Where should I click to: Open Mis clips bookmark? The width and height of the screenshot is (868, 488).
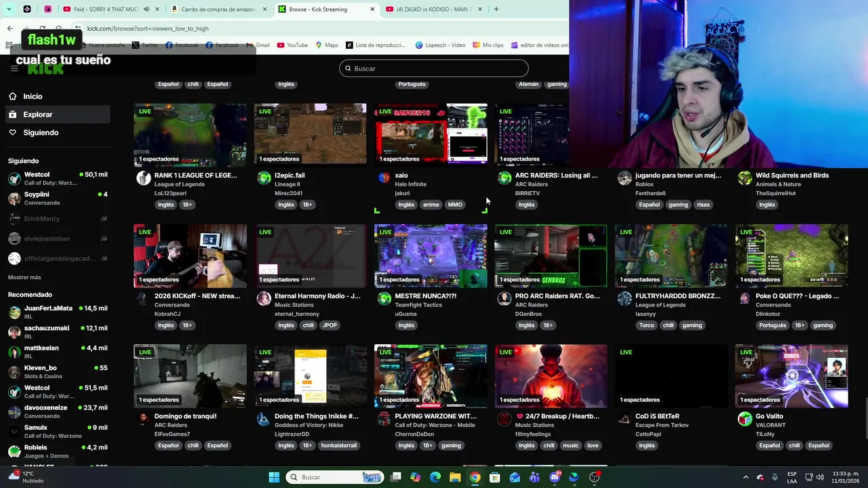click(x=488, y=45)
